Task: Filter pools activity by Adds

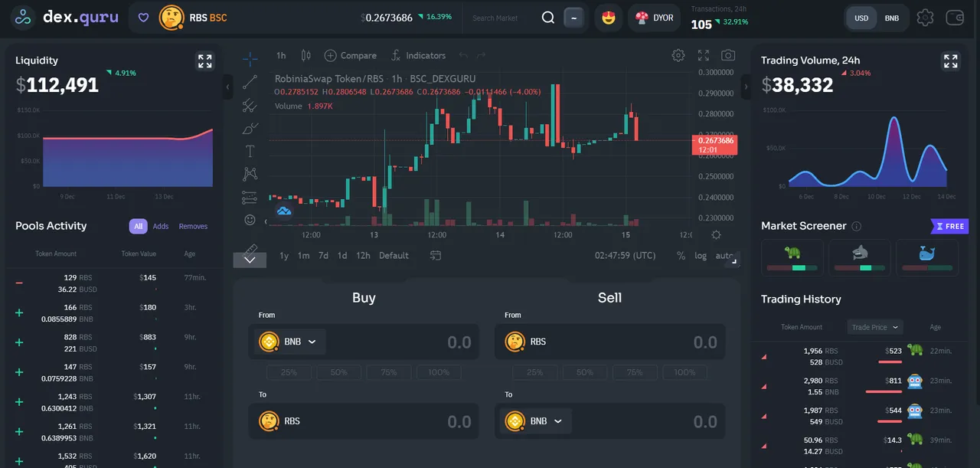Action: click(x=161, y=226)
